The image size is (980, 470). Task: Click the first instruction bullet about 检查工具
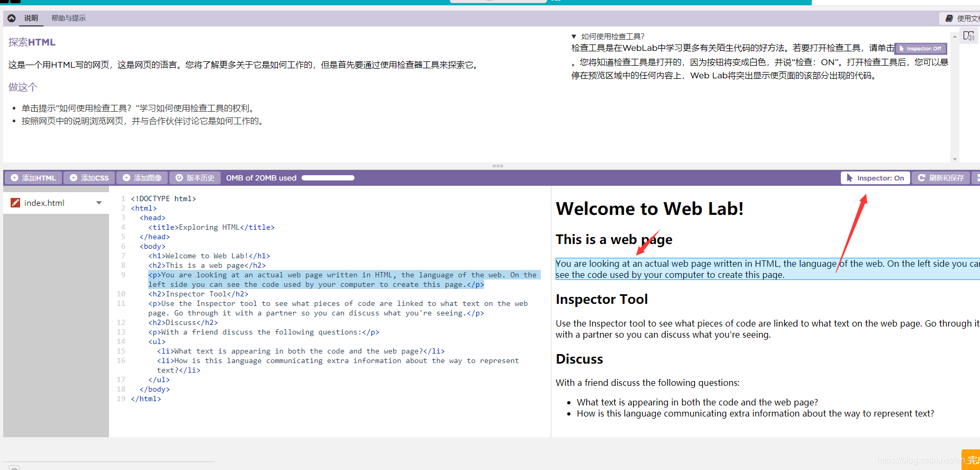point(139,108)
